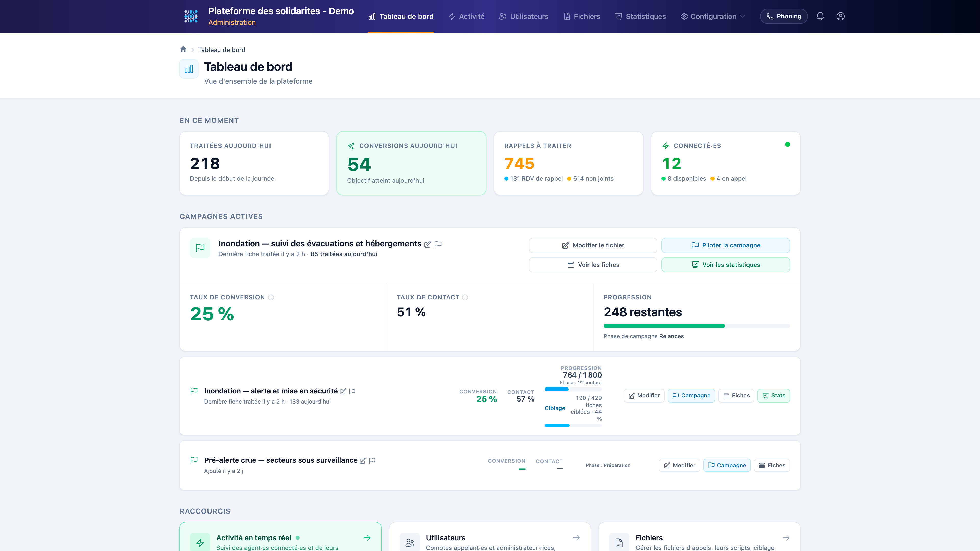Large green flag icon of first campaign
This screenshot has height=551, width=980.
[x=200, y=248]
